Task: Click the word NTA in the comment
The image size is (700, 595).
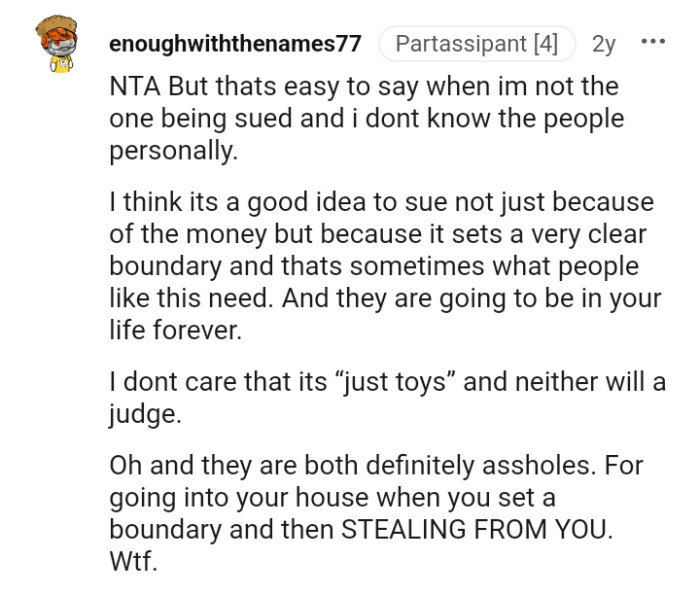Action: click(x=131, y=87)
